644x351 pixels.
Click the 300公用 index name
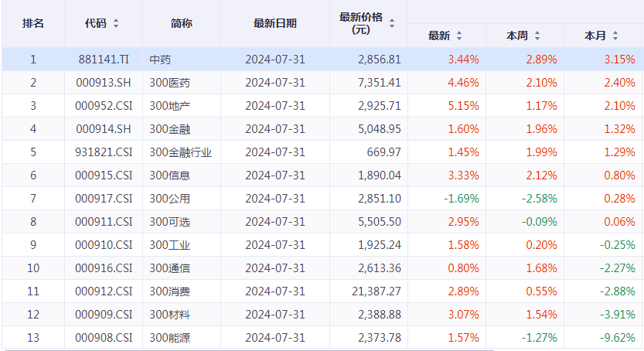point(169,199)
